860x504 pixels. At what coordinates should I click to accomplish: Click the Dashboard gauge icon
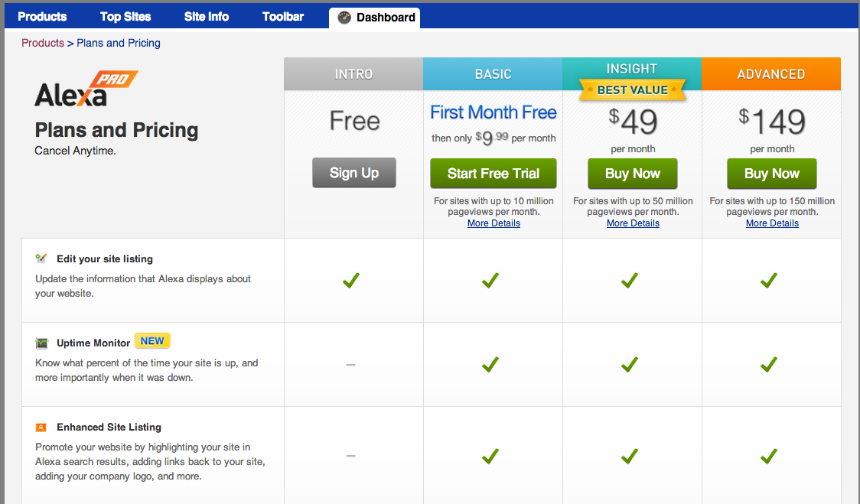pos(344,18)
